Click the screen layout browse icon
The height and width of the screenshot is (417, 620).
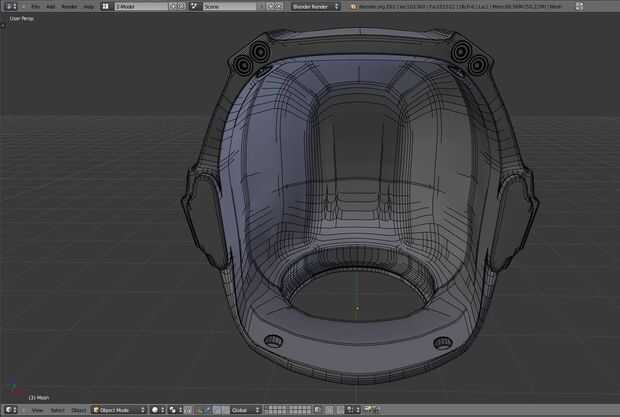pos(105,6)
